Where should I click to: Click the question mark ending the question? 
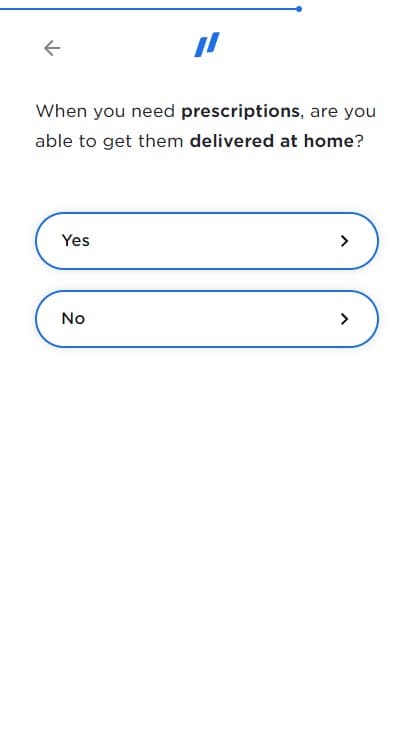[x=359, y=141]
